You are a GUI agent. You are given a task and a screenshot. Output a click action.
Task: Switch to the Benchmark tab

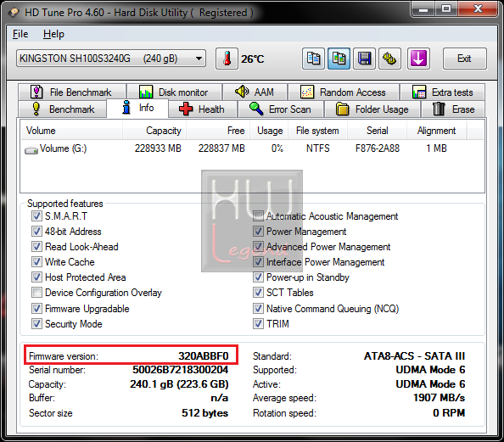click(x=63, y=109)
